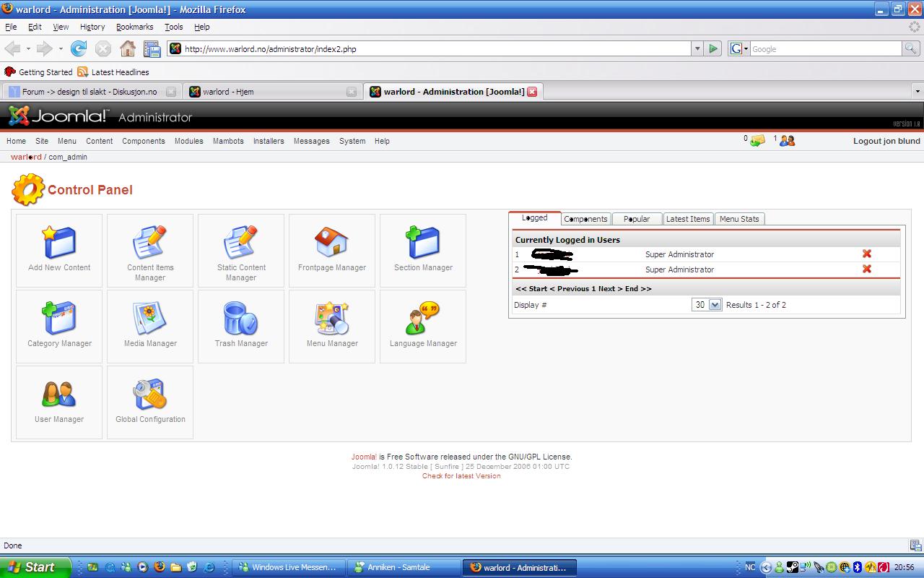Open Menu Manager icon

pyautogui.click(x=332, y=326)
